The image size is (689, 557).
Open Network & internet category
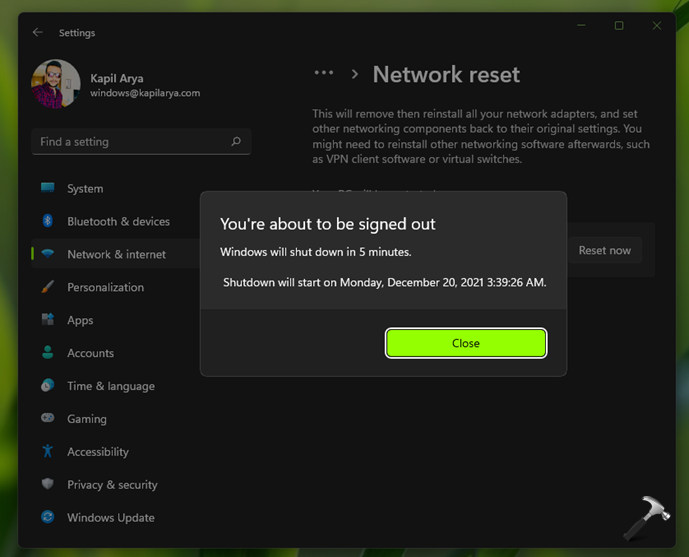coord(116,254)
